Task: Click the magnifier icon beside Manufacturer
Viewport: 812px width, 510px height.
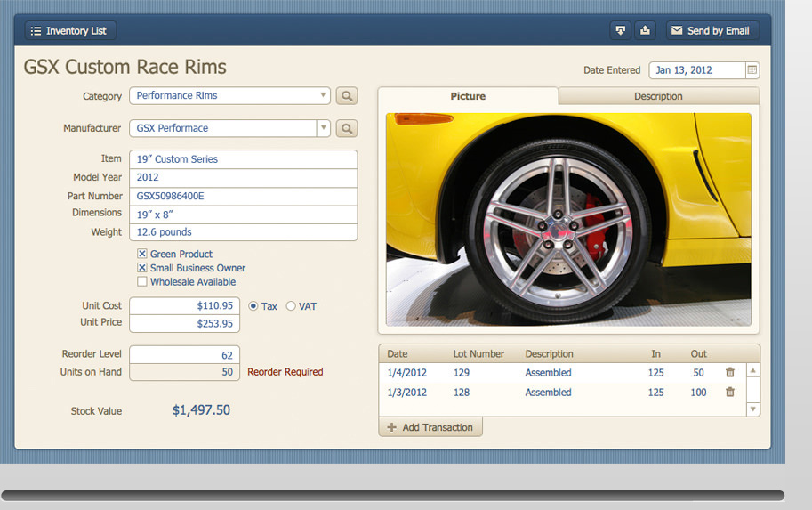Action: click(x=347, y=128)
